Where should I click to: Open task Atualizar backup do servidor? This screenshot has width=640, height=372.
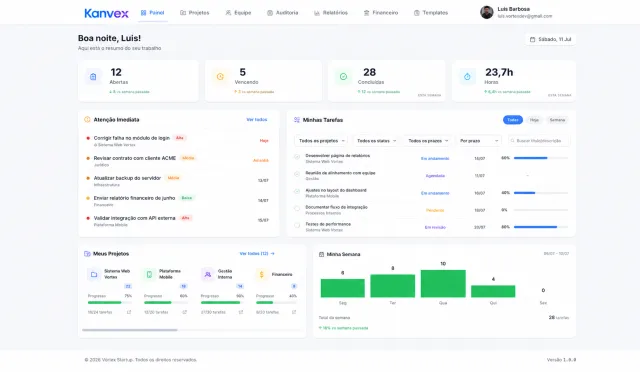click(x=127, y=178)
